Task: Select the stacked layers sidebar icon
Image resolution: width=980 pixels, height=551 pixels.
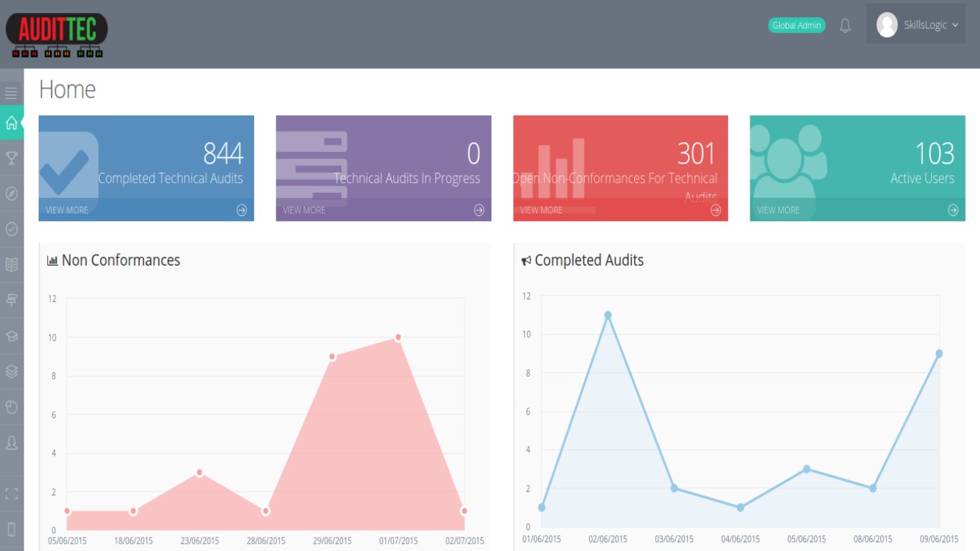Action: pyautogui.click(x=11, y=371)
